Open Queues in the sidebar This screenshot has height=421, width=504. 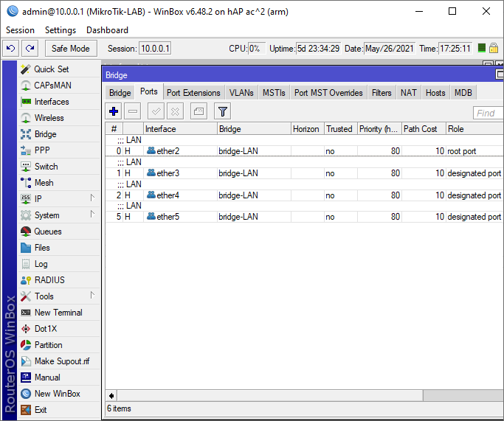click(59, 232)
